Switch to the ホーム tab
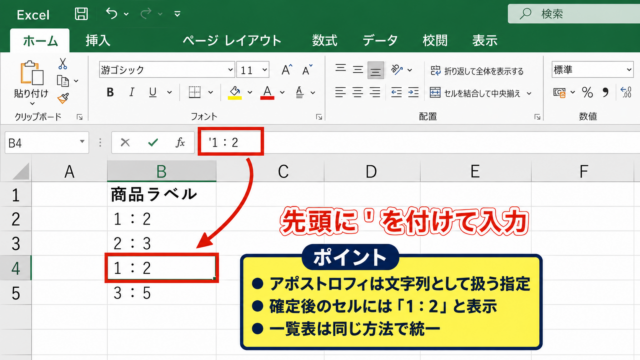The width and height of the screenshot is (640, 360). [x=40, y=40]
